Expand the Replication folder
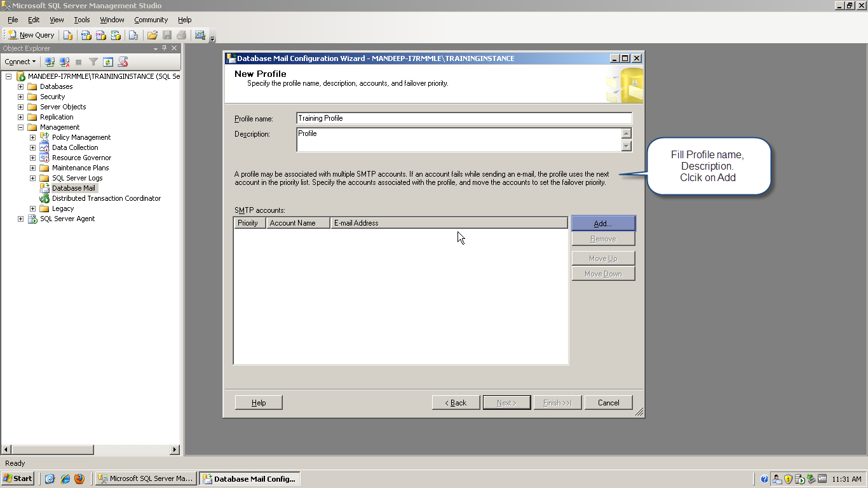The width and height of the screenshot is (868, 488). pos(20,117)
